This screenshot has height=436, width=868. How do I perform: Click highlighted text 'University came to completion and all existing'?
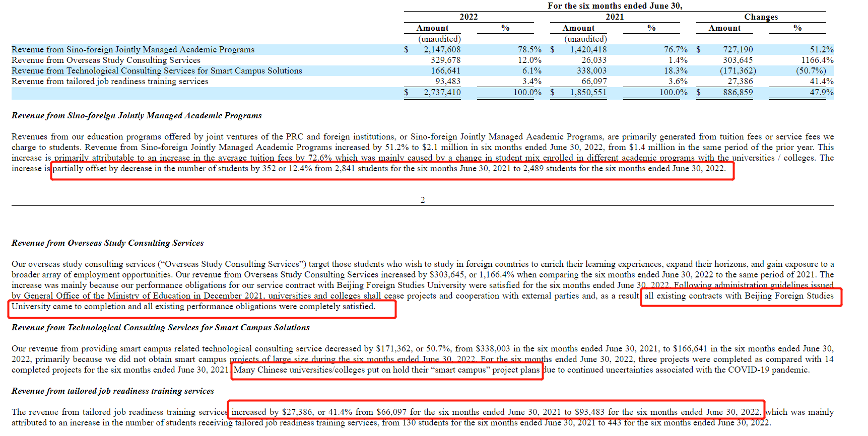point(101,306)
